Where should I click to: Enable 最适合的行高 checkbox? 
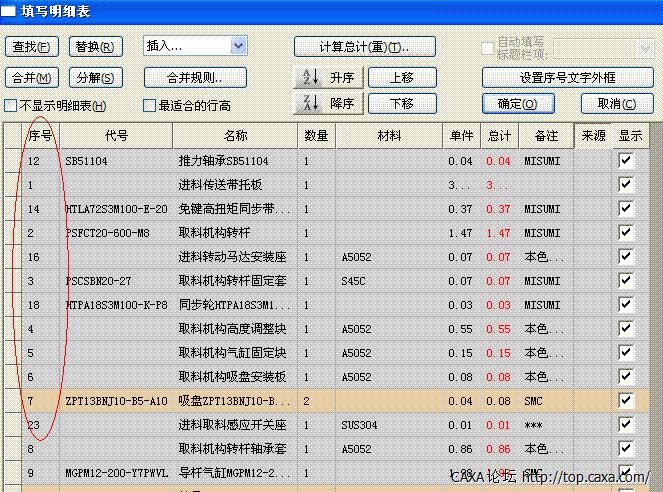point(150,106)
